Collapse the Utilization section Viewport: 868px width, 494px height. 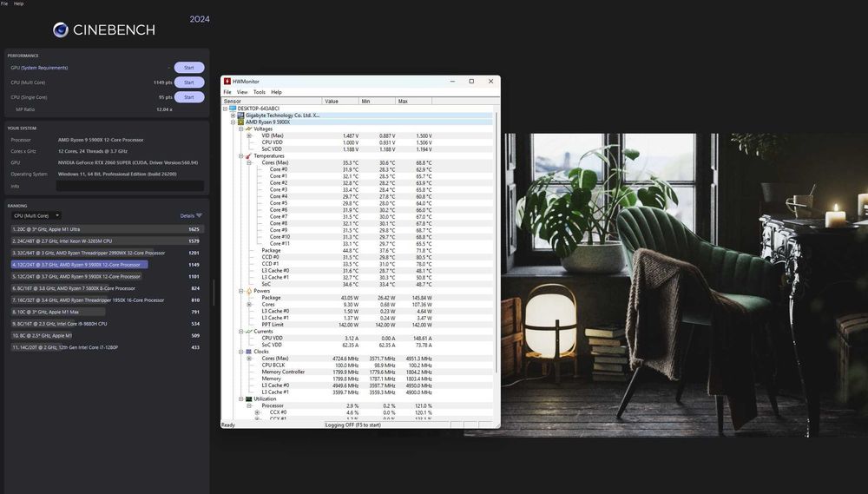pos(240,398)
